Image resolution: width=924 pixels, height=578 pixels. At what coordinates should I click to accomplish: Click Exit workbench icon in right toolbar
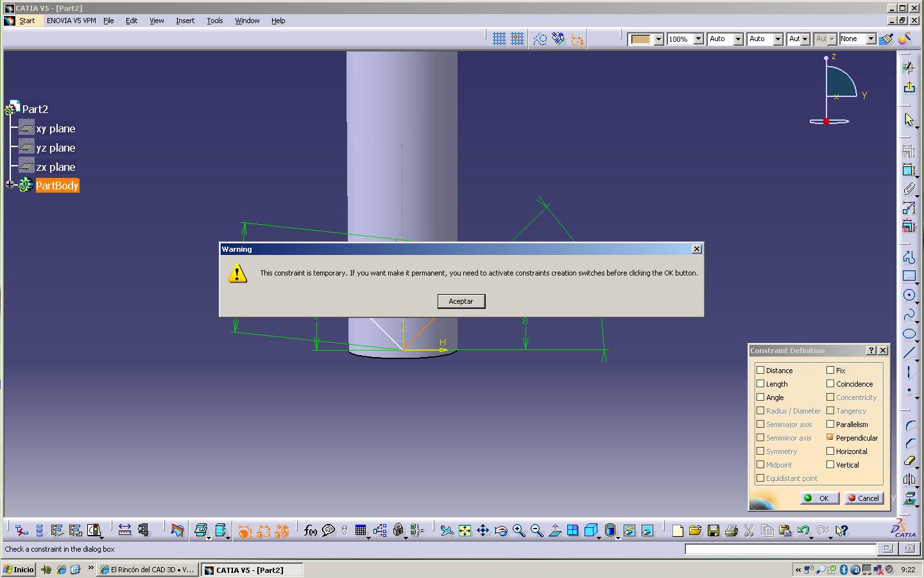(909, 87)
